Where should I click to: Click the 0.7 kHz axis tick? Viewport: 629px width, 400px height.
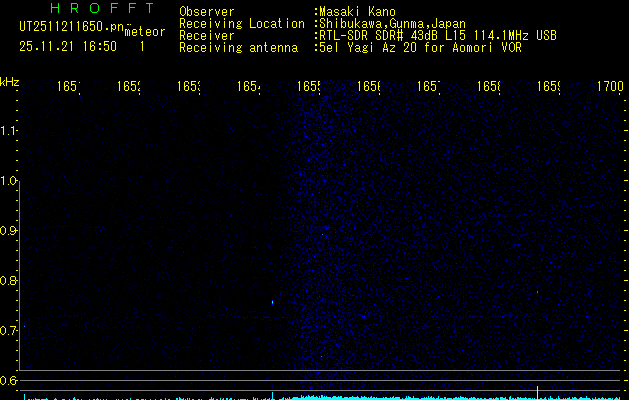tap(8, 331)
